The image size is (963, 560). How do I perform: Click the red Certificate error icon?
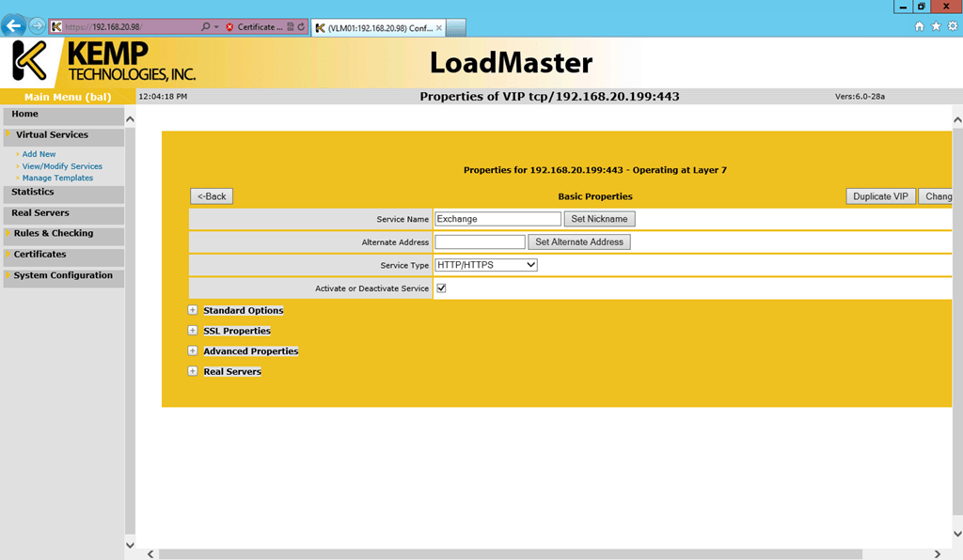pos(229,27)
